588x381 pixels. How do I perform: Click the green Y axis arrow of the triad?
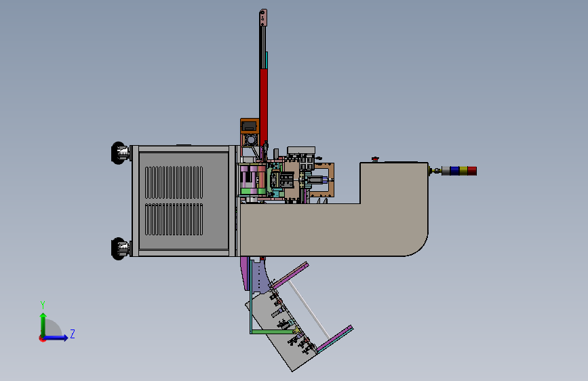pos(43,324)
